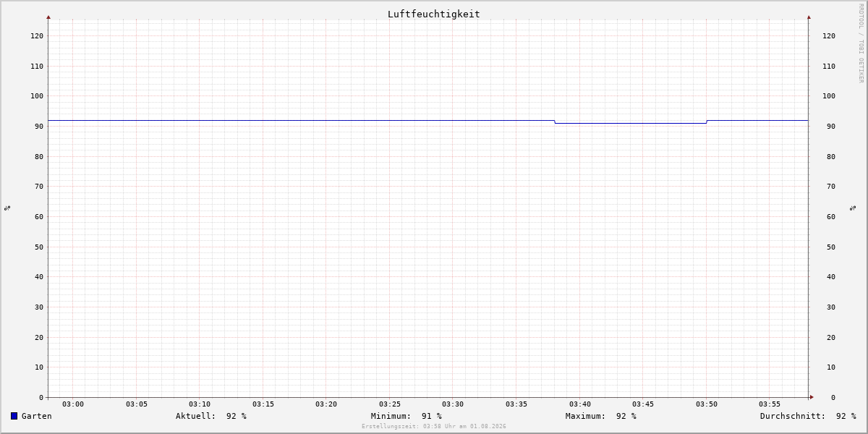Click the 100 label on left axis
The width and height of the screenshot is (868, 434).
click(x=37, y=96)
